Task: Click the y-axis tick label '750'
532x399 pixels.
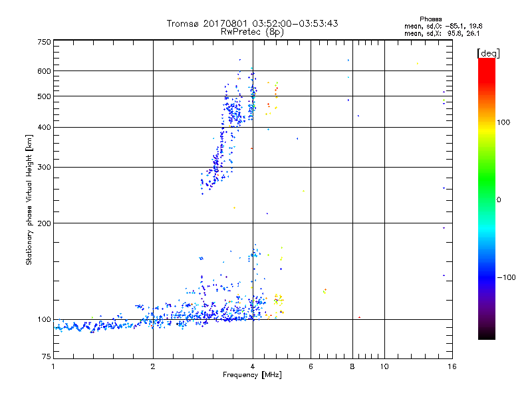Action: click(44, 42)
